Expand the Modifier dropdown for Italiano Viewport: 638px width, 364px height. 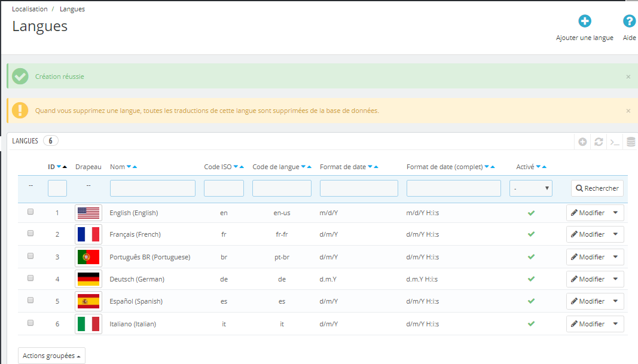(616, 324)
